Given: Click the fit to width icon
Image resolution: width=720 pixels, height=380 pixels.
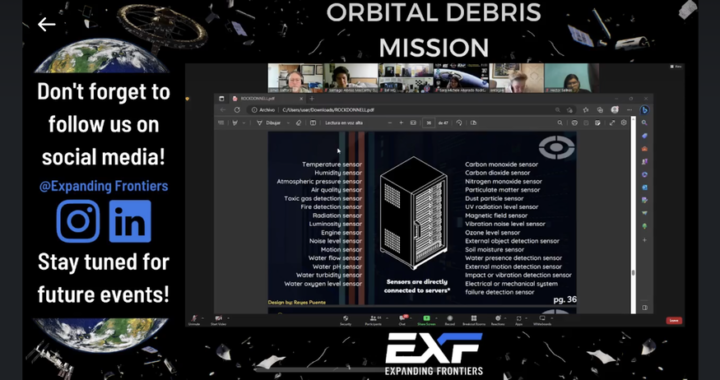Looking at the screenshot, I should pos(413,123).
